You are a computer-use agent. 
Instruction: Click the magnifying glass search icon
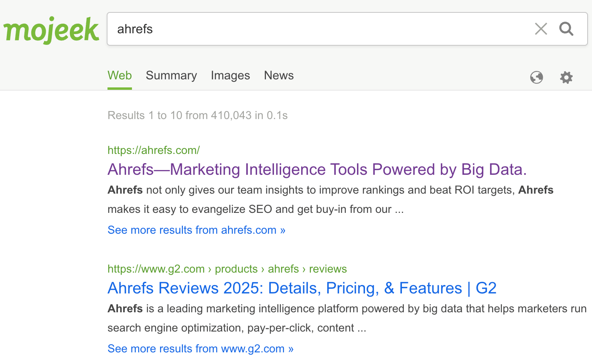tap(566, 29)
